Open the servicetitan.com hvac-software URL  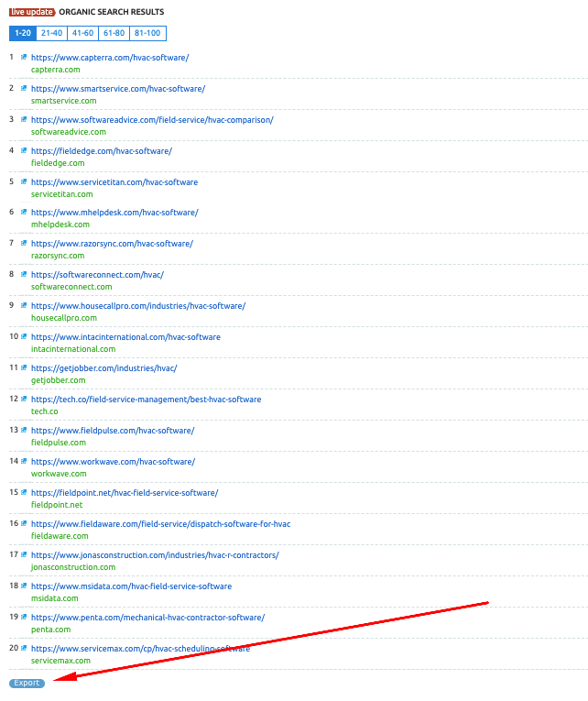pos(114,182)
